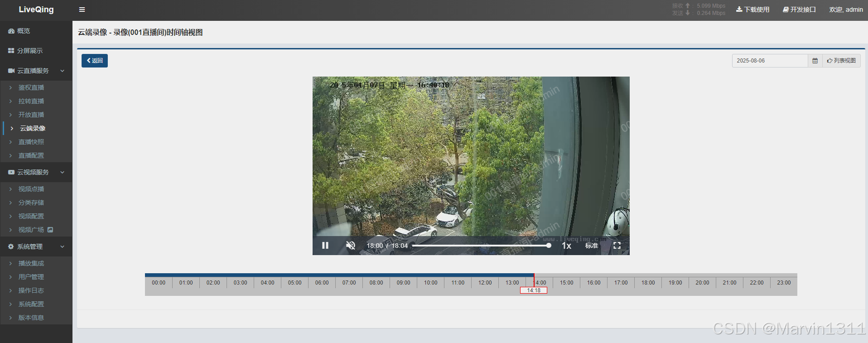Jump to 09:00 on timeline
This screenshot has height=343, width=868.
pos(403,283)
